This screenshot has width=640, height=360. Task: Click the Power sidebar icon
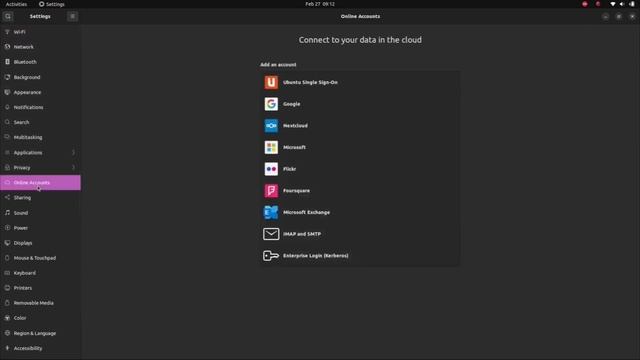(x=7, y=228)
